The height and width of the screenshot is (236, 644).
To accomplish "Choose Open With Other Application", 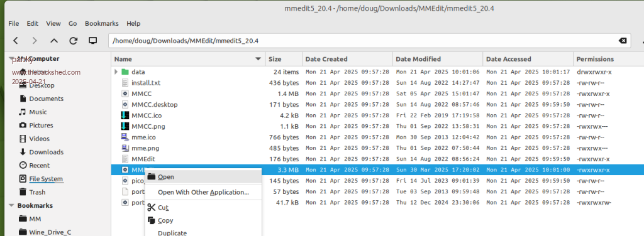I will tap(203, 192).
